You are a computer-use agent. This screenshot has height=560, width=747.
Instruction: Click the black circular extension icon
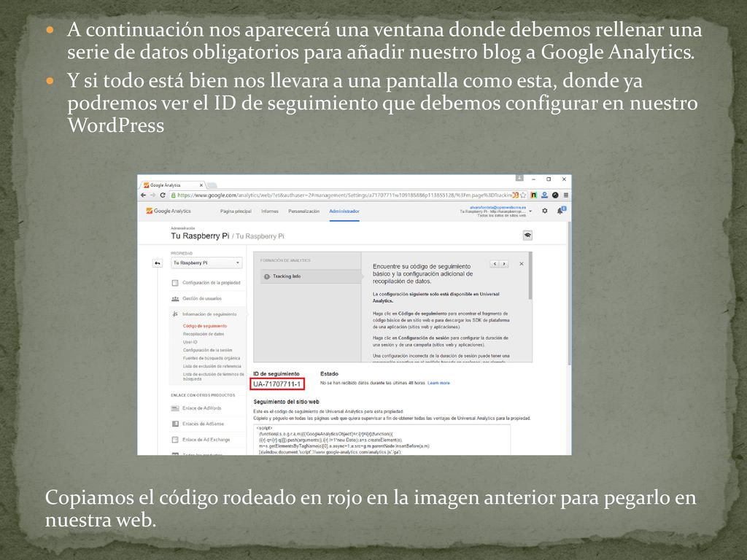(x=555, y=195)
